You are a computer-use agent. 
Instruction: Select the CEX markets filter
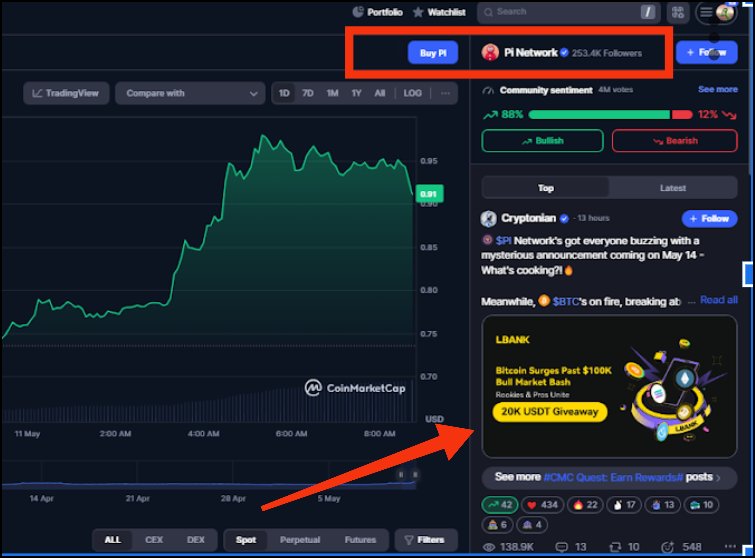154,540
